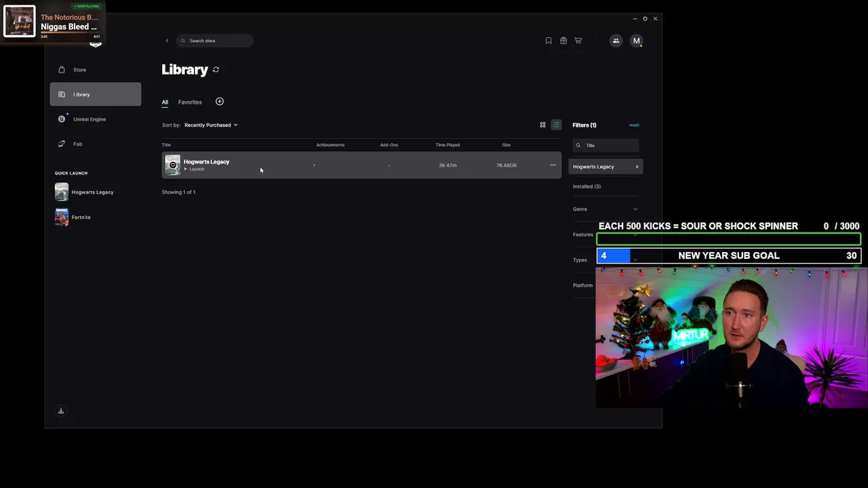This screenshot has height=488, width=868.
Task: Refresh the Library with the sync icon
Action: pos(216,70)
